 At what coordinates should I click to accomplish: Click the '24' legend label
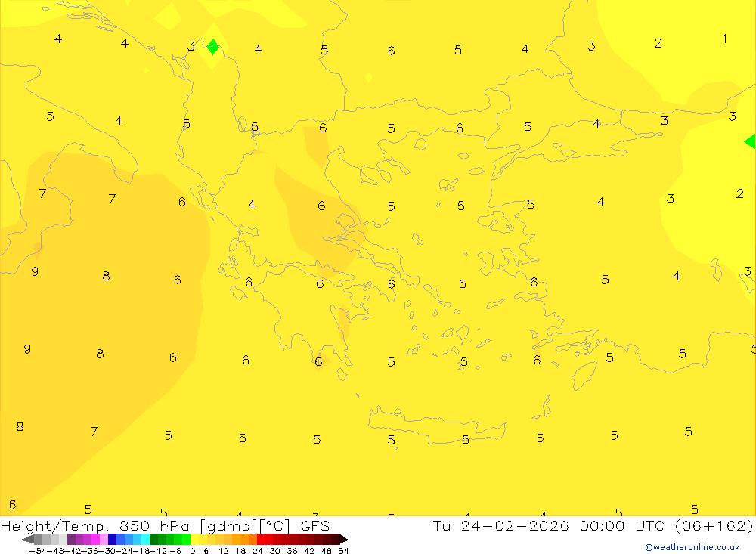pyautogui.click(x=258, y=551)
